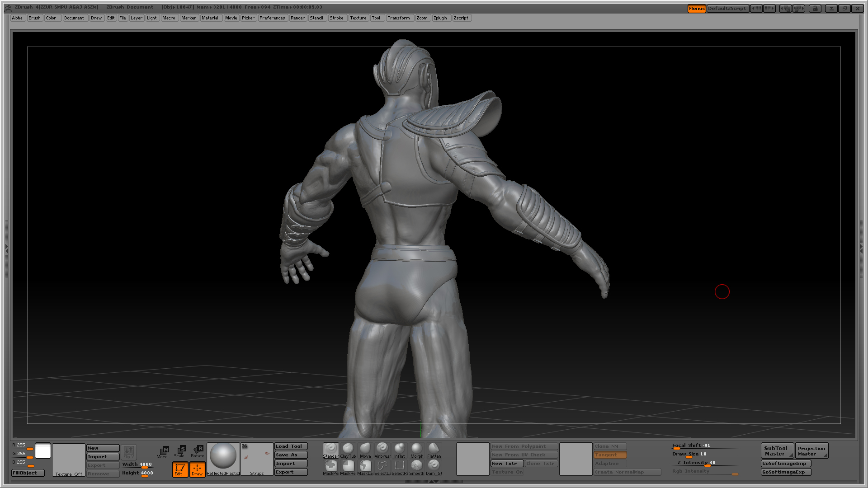
Task: Click the ZBrush logo icon
Action: (8, 7)
